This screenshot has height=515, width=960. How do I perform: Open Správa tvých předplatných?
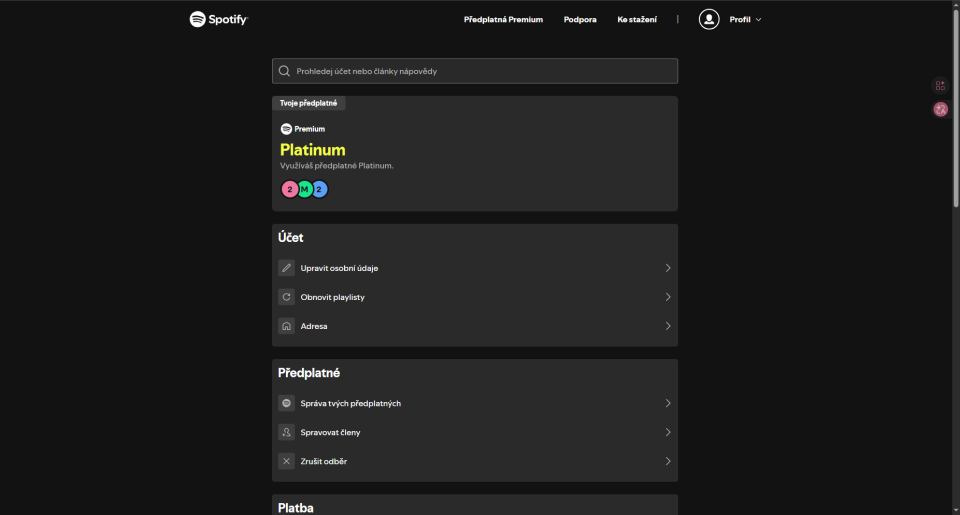474,403
